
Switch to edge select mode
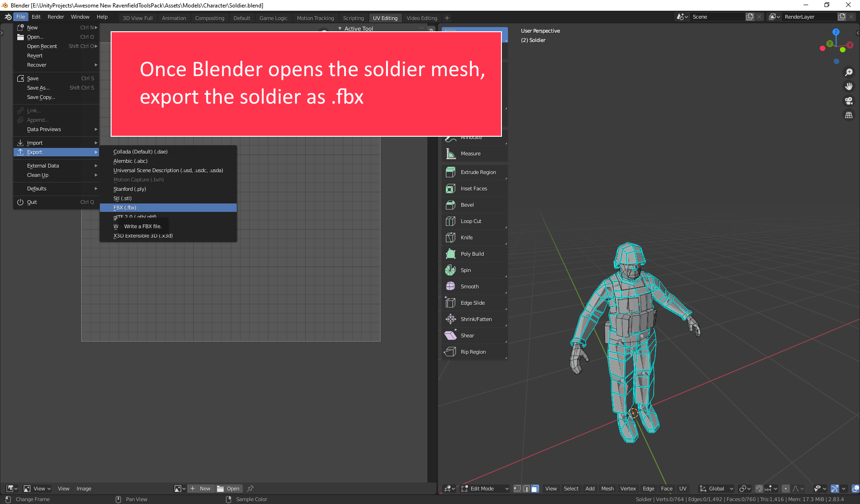tap(526, 489)
